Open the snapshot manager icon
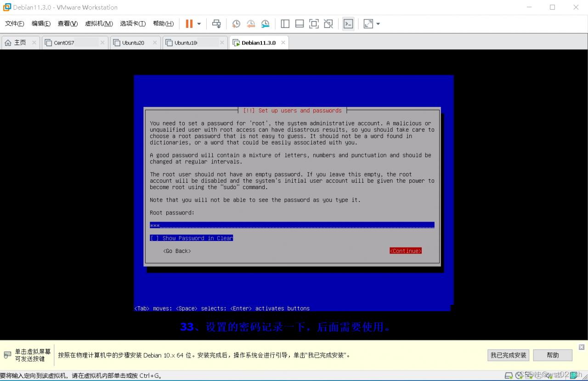Image resolution: width=588 pixels, height=381 pixels. point(266,24)
